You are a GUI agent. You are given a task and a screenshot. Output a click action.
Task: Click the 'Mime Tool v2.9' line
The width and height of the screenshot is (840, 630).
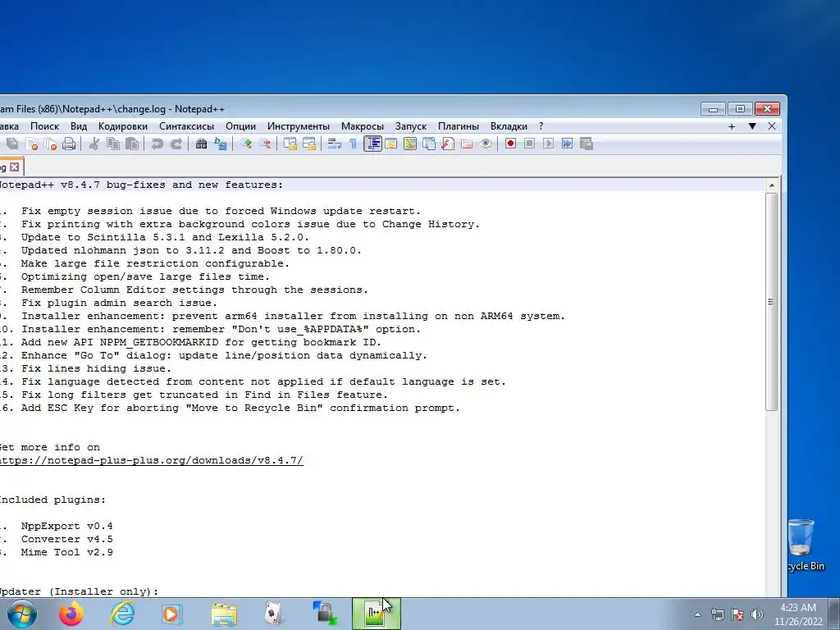coord(67,552)
